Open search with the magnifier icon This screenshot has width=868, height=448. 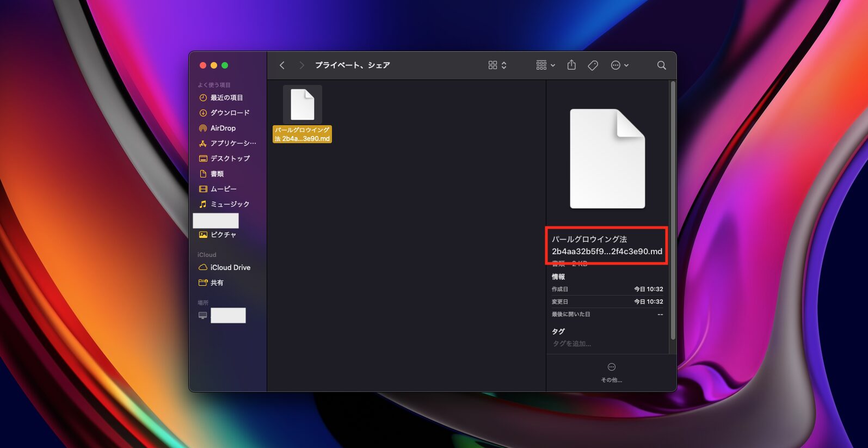click(662, 65)
